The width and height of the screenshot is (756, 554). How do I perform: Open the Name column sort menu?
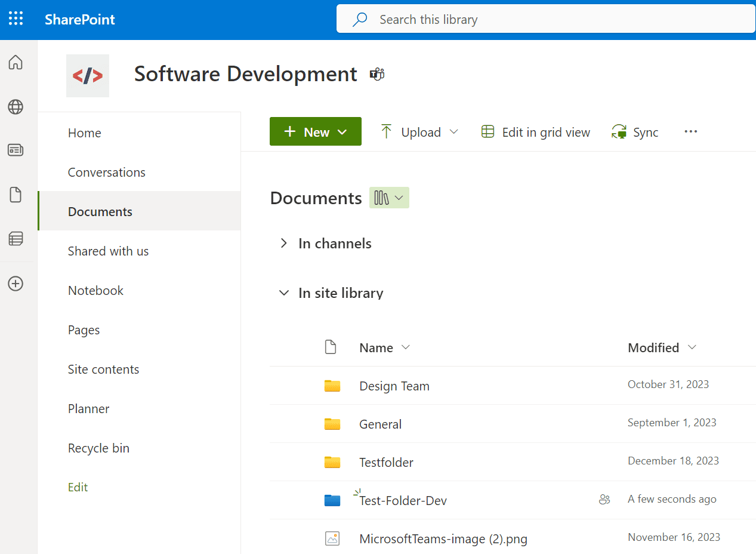click(406, 347)
